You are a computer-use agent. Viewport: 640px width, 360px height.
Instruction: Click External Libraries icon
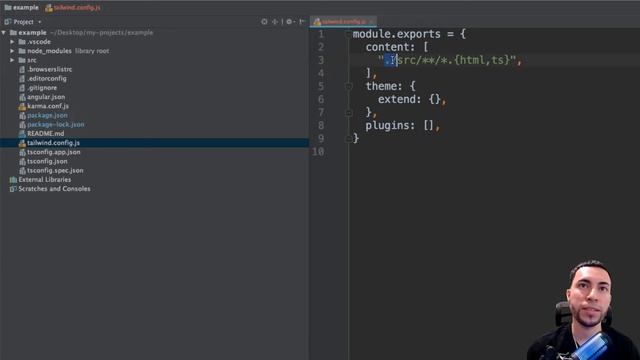(x=13, y=180)
